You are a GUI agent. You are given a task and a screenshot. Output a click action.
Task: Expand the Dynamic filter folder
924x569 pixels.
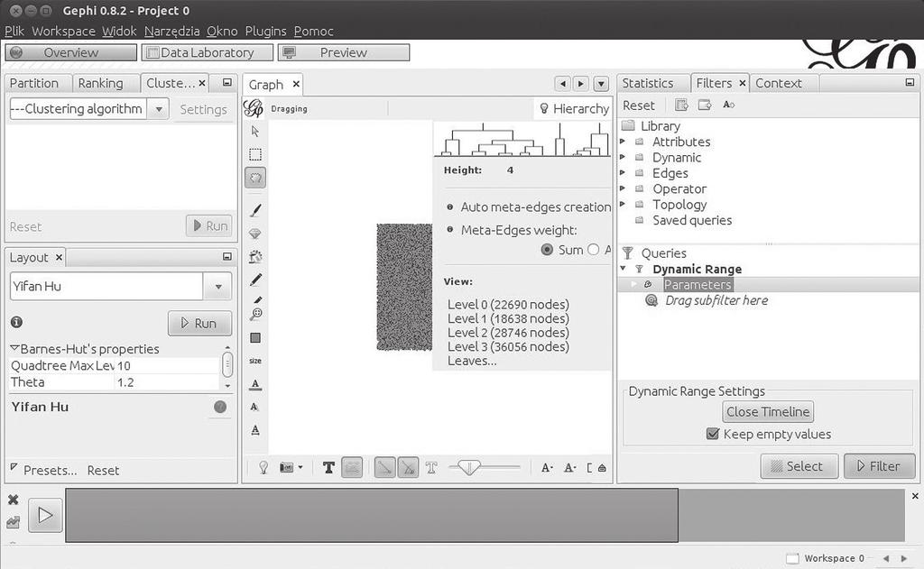(623, 157)
